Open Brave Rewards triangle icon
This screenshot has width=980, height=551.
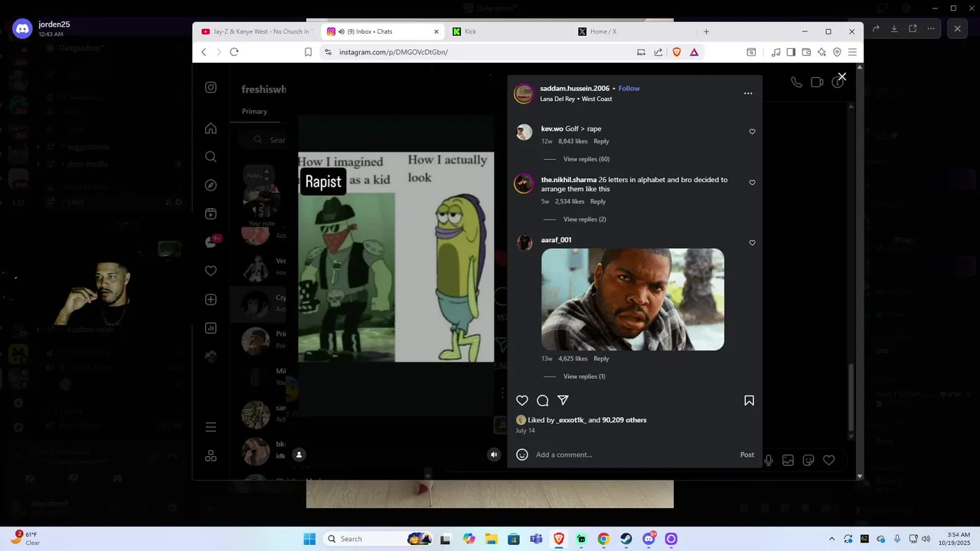(694, 52)
